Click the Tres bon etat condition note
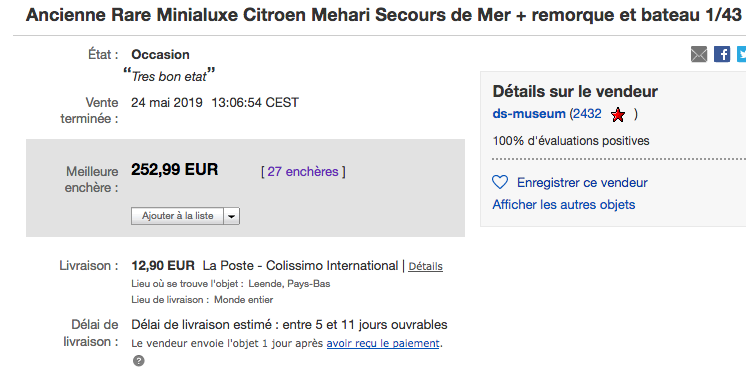 169,76
